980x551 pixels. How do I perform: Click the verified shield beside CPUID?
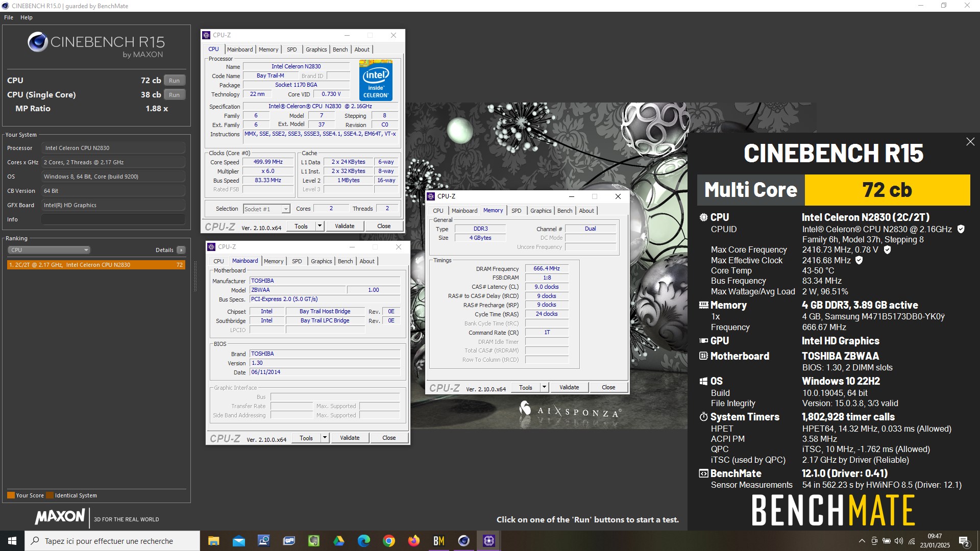(x=961, y=229)
